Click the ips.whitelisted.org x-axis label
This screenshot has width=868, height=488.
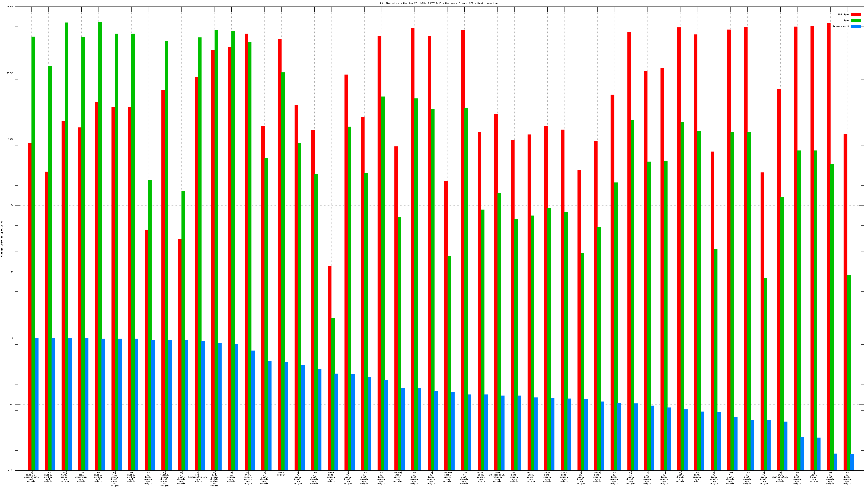pos(780,477)
